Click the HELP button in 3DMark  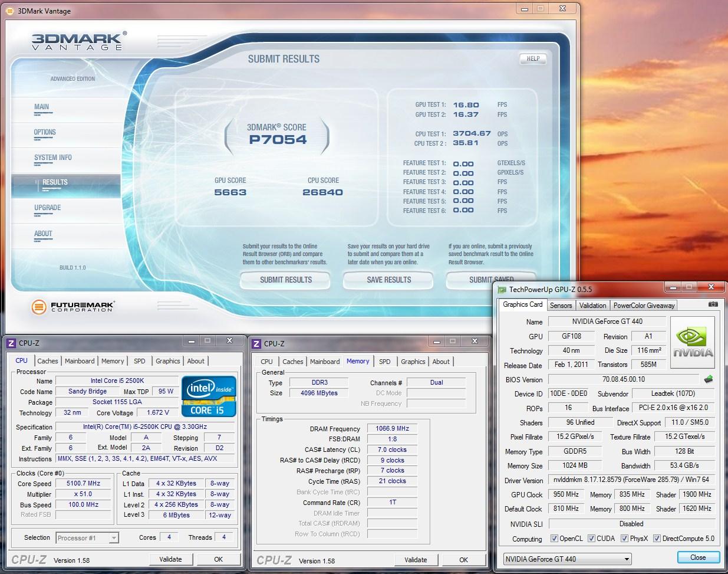coord(533,58)
